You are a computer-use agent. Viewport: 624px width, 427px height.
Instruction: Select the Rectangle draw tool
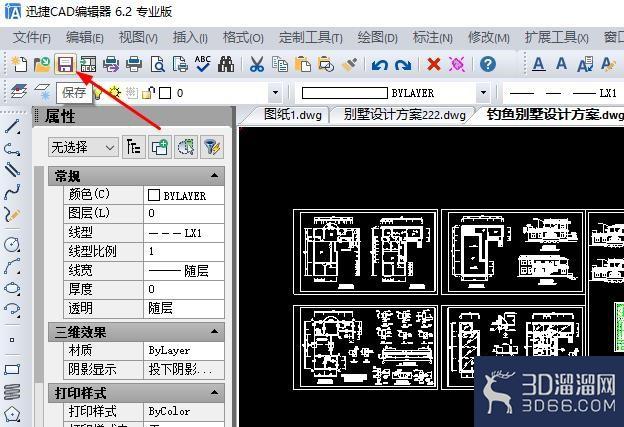click(x=12, y=369)
